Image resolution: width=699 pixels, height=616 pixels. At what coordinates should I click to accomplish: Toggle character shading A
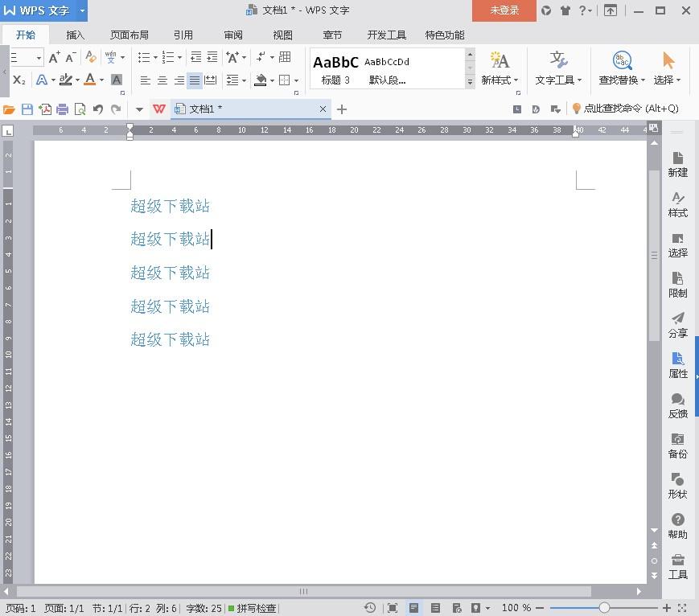117,80
